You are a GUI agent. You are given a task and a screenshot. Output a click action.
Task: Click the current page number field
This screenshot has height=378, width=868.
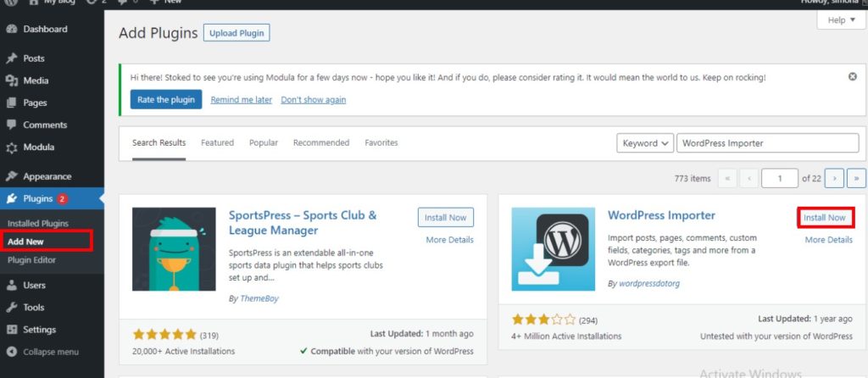click(x=780, y=178)
